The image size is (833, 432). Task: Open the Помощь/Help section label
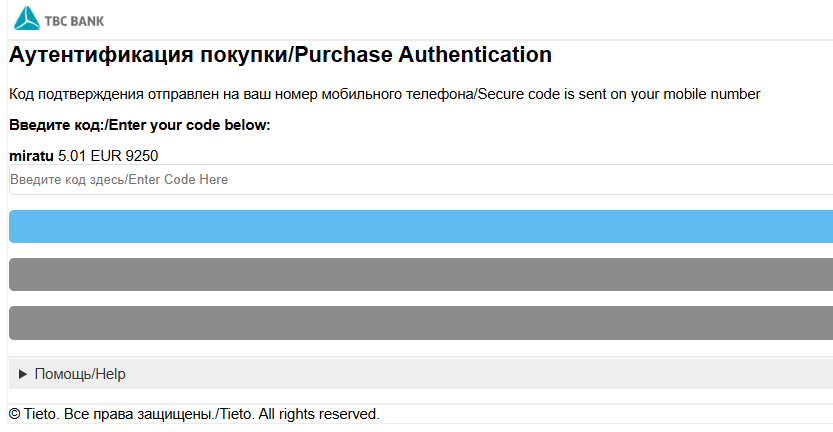pyautogui.click(x=80, y=374)
